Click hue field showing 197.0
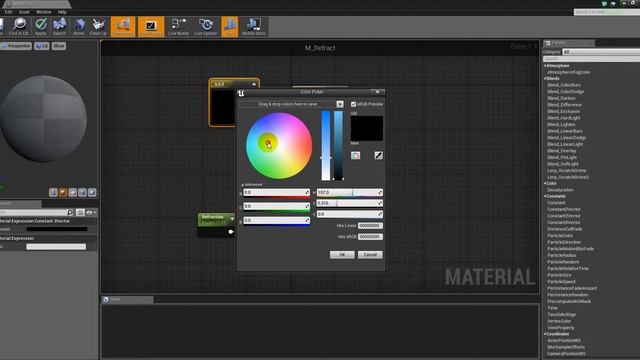This screenshot has height=360, width=640. click(350, 192)
